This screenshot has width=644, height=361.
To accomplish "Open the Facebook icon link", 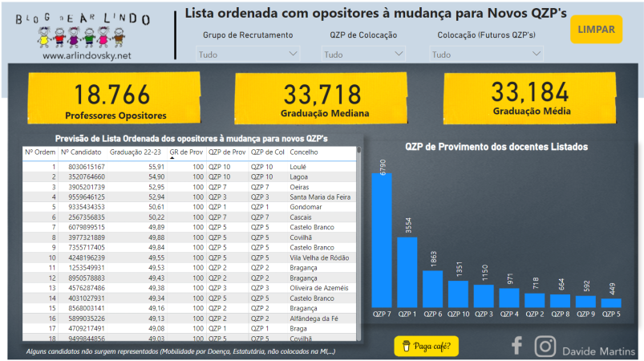I will pos(517,346).
